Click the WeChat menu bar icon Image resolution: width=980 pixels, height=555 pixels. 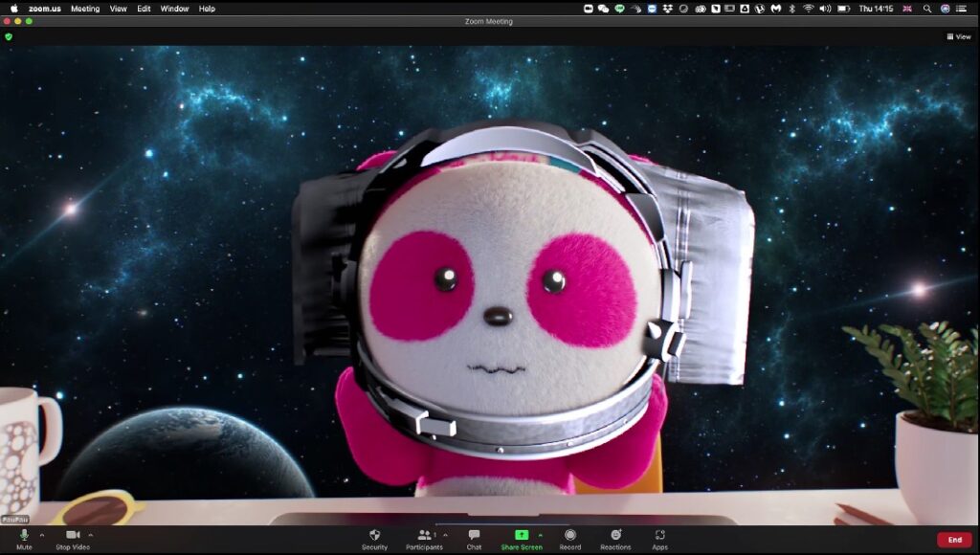pos(603,9)
